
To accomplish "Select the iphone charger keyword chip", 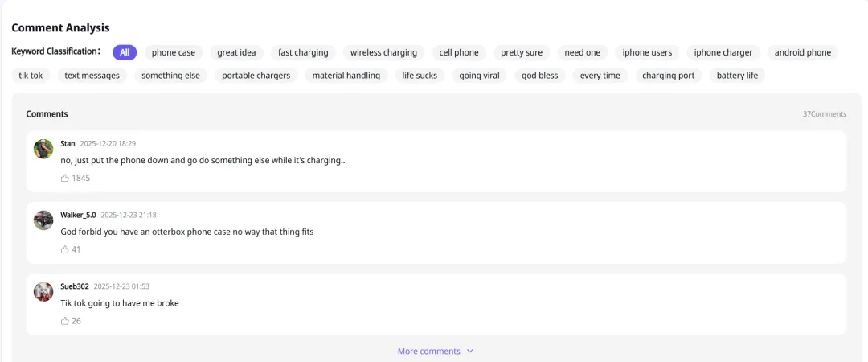I will click(x=723, y=52).
